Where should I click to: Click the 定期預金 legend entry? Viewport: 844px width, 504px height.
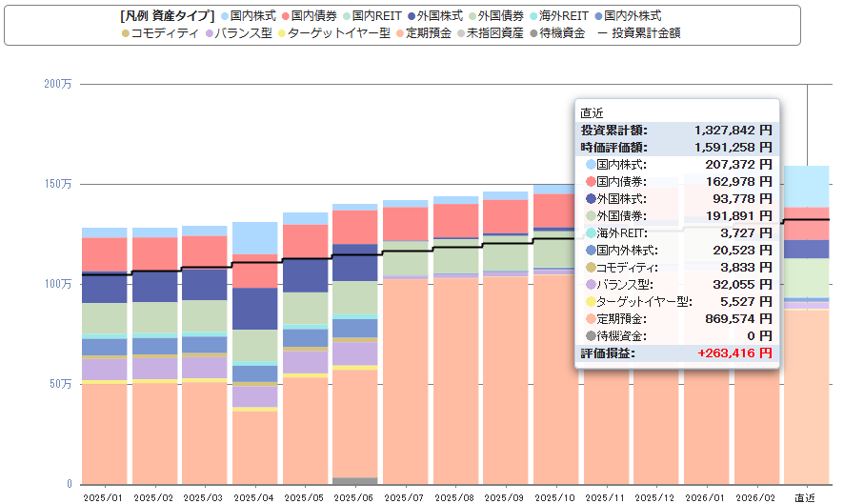(x=423, y=33)
